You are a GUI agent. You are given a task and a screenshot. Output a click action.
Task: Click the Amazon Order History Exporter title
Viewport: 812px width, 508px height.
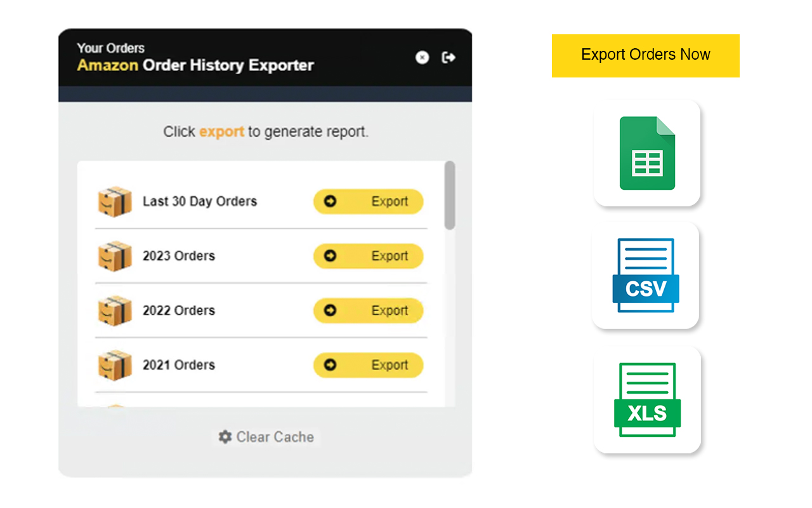(195, 65)
